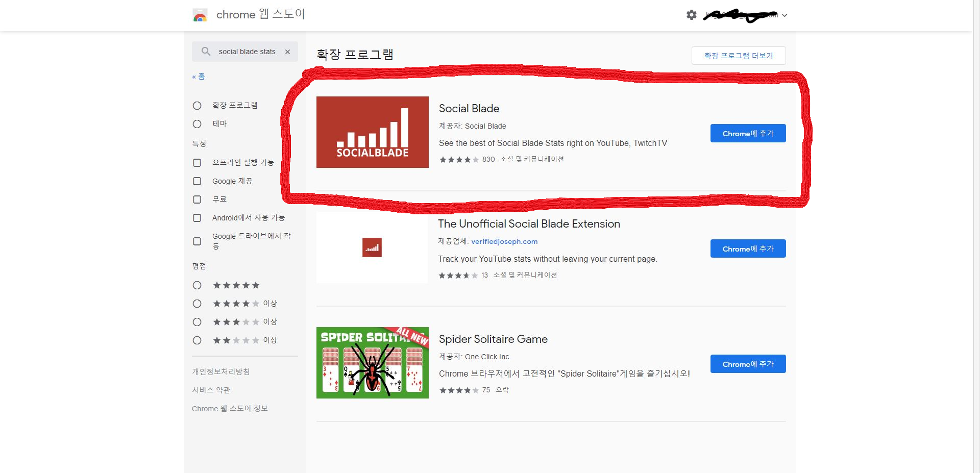Select the five-star rating radio
The image size is (980, 473).
197,285
